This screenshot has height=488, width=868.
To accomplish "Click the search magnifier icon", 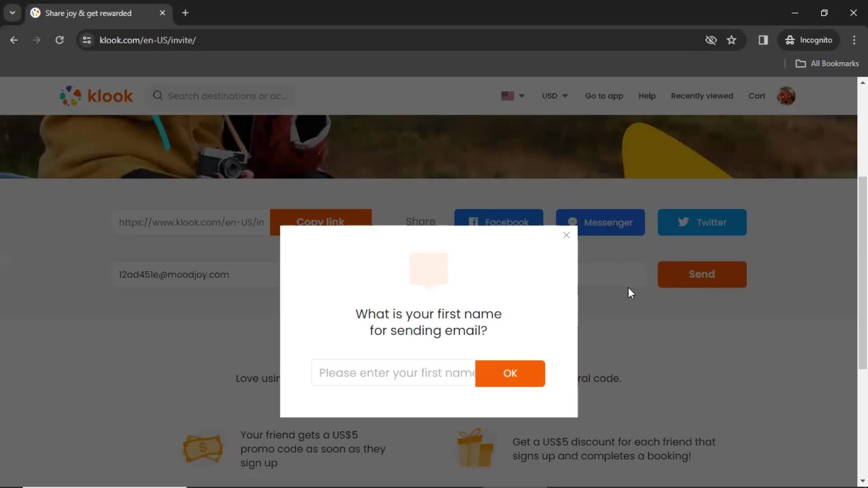I will point(157,96).
